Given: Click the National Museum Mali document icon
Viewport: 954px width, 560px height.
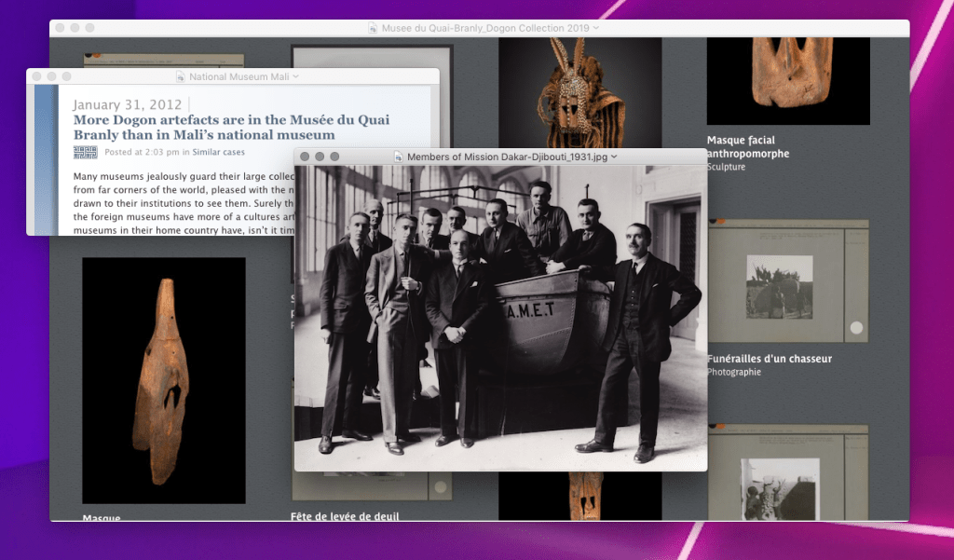Looking at the screenshot, I should point(181,77).
